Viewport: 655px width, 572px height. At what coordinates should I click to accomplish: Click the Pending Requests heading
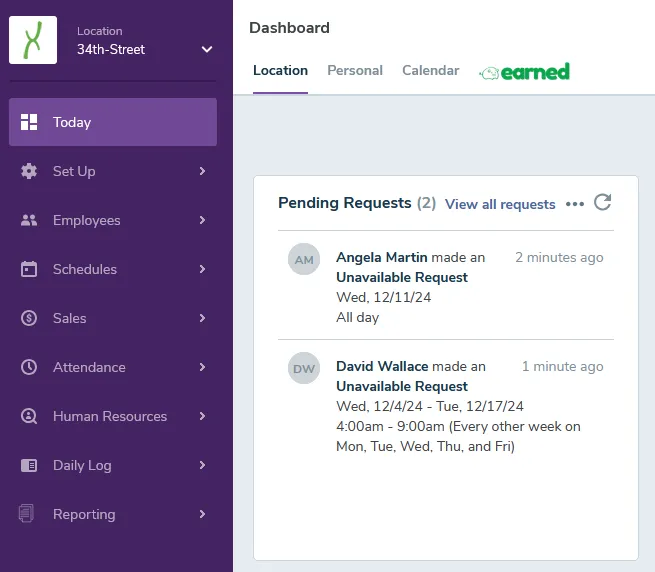[345, 203]
